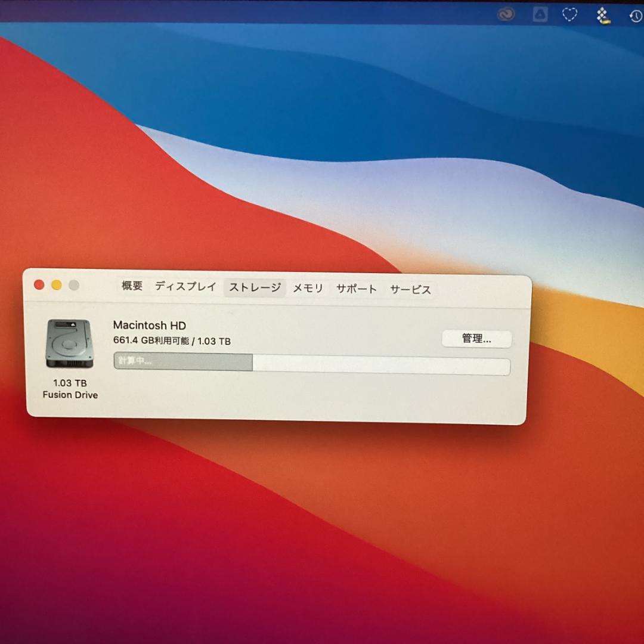Select the ストレージ tab
Viewport: 644px width, 644px height.
(x=255, y=287)
